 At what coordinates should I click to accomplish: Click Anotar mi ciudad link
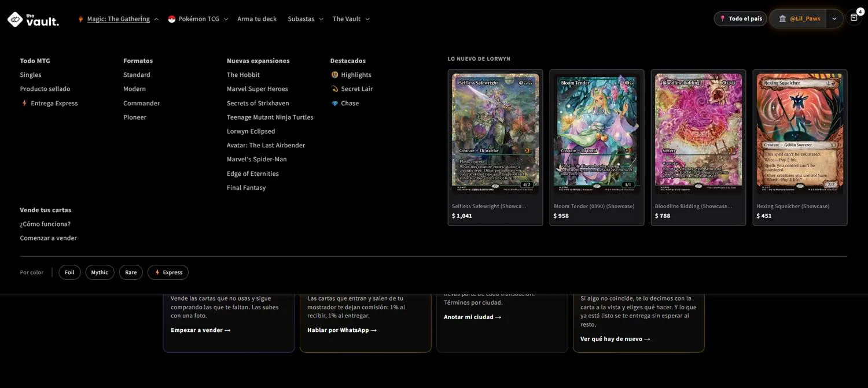473,317
